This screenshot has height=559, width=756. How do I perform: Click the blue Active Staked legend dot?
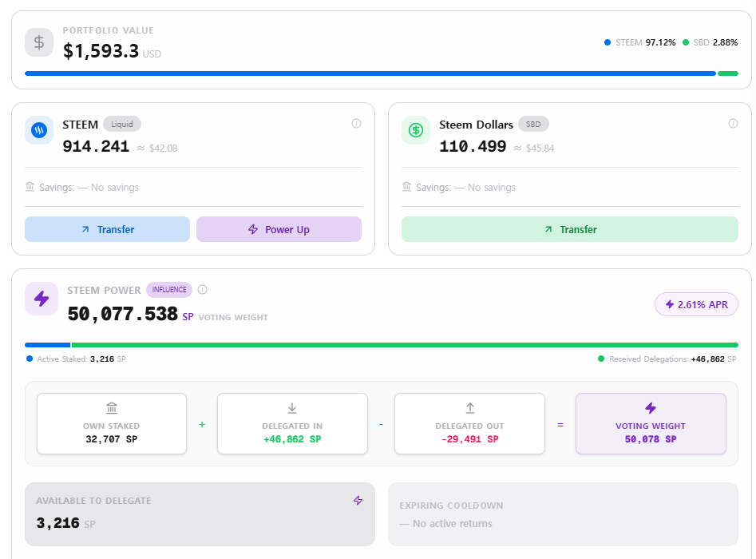coord(30,359)
